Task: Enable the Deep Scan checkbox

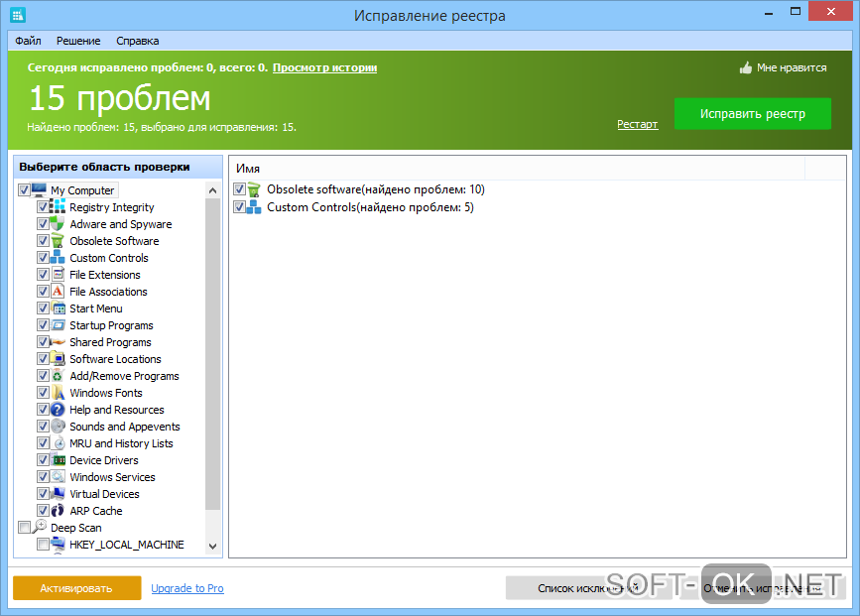Action: click(x=24, y=528)
